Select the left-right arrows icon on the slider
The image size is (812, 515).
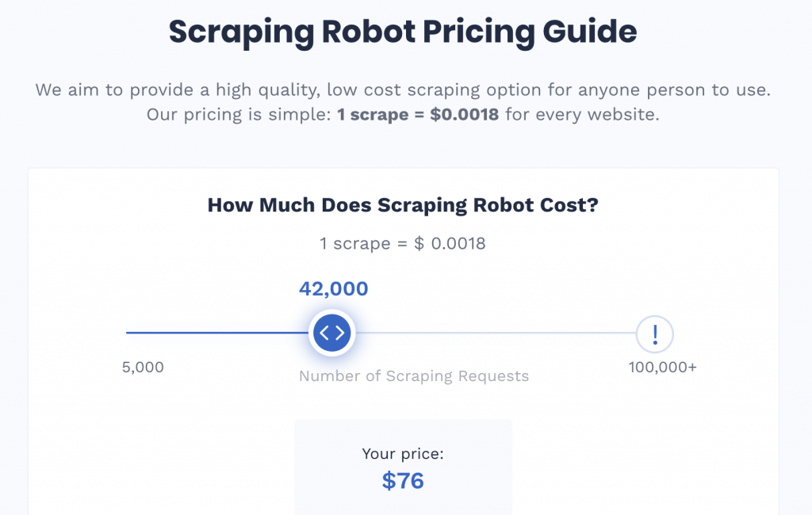click(332, 333)
